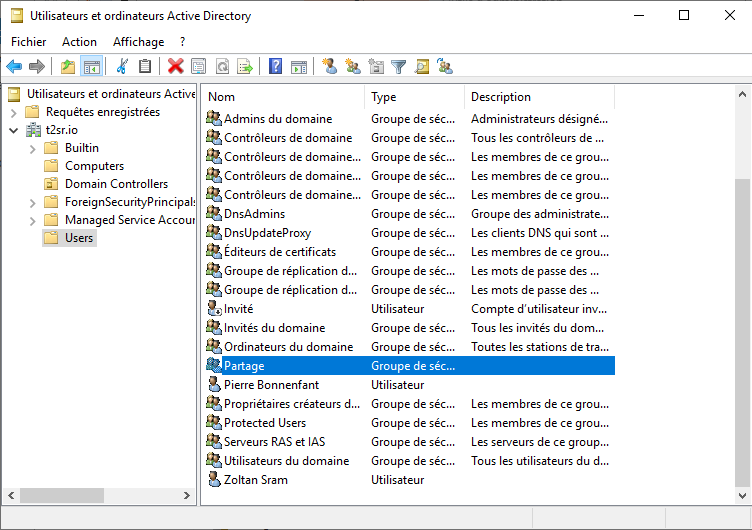Select Requêtes enregistrées folder
This screenshot has height=530, width=752.
tap(103, 112)
